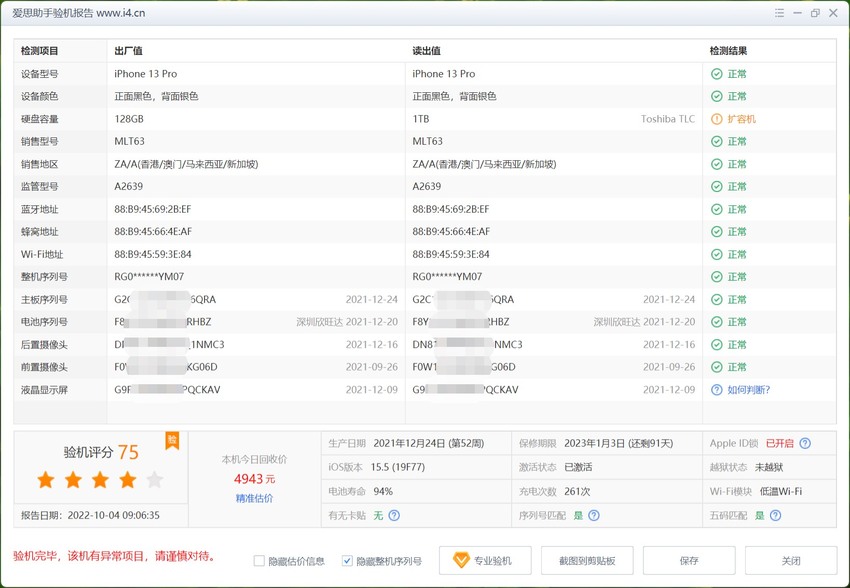The image size is (850, 588).
Task: Click the 读出值 column header
Action: (x=426, y=51)
